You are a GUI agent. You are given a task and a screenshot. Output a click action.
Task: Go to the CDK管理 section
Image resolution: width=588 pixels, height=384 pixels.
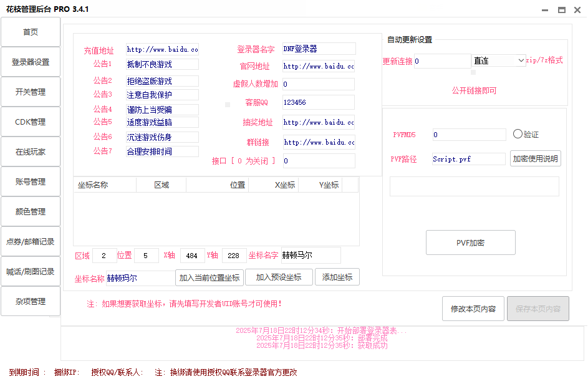(31, 122)
